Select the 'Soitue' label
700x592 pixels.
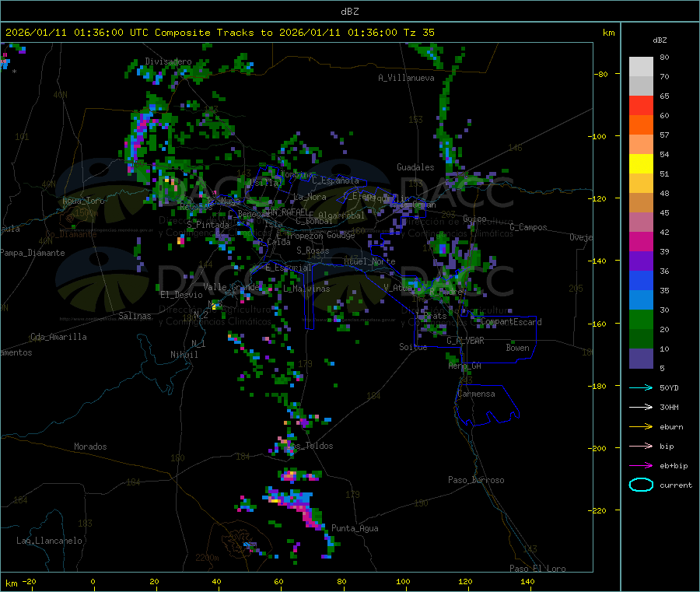coord(414,347)
